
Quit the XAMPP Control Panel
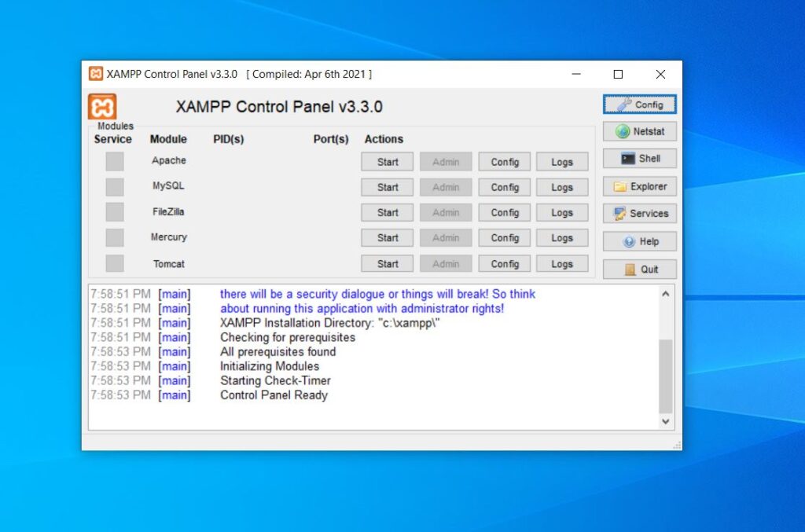coord(640,269)
